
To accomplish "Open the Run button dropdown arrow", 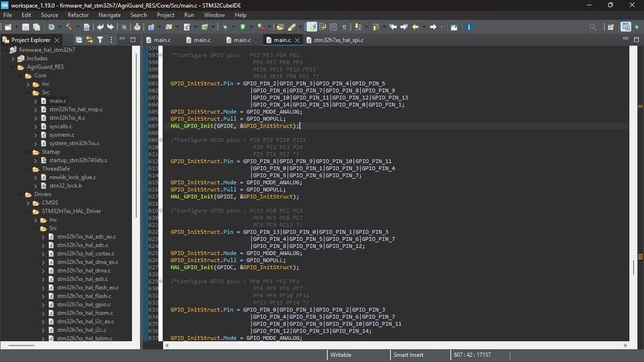I will 252,27.
